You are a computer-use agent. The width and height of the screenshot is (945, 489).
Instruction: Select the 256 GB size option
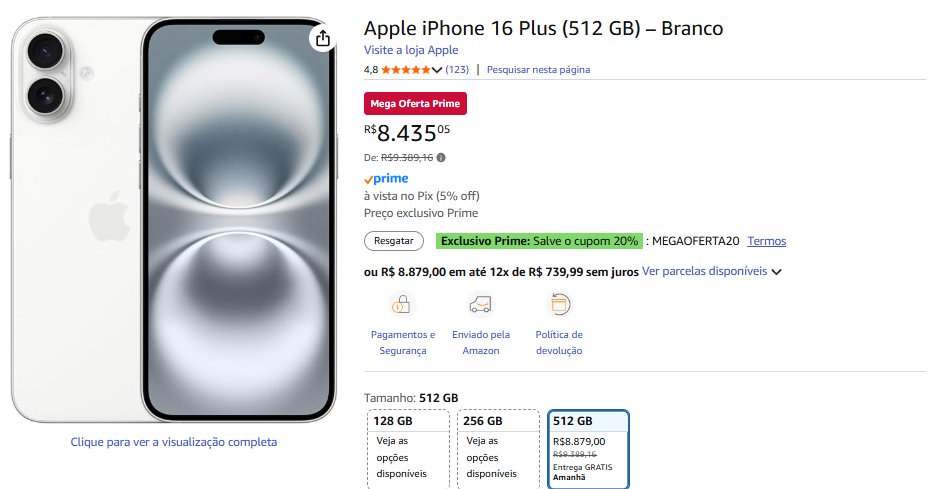pos(491,448)
